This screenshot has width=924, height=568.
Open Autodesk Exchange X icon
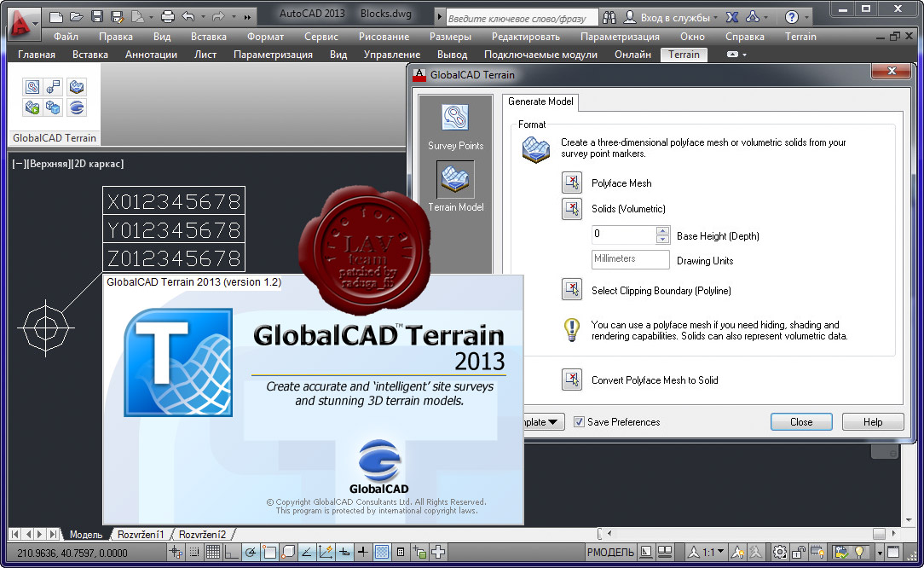[732, 18]
